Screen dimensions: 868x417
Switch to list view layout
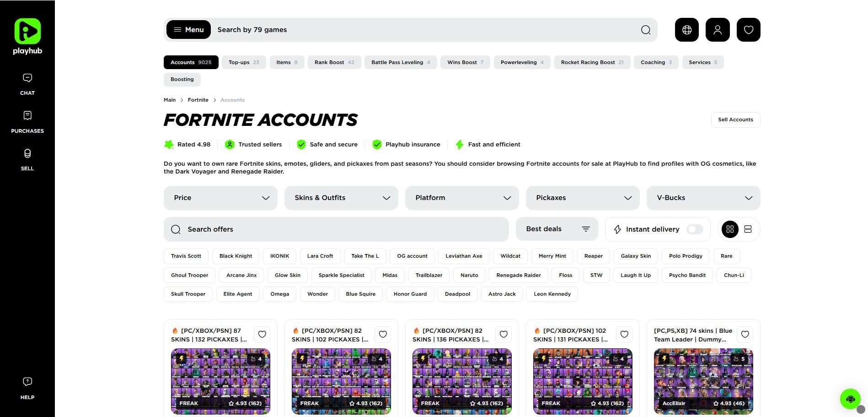pos(748,229)
